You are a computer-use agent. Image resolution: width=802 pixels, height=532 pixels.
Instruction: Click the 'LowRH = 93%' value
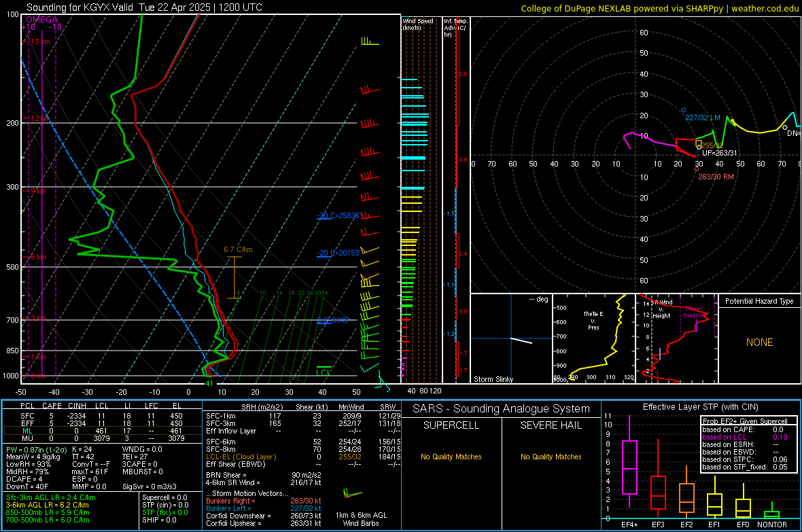pos(29,464)
